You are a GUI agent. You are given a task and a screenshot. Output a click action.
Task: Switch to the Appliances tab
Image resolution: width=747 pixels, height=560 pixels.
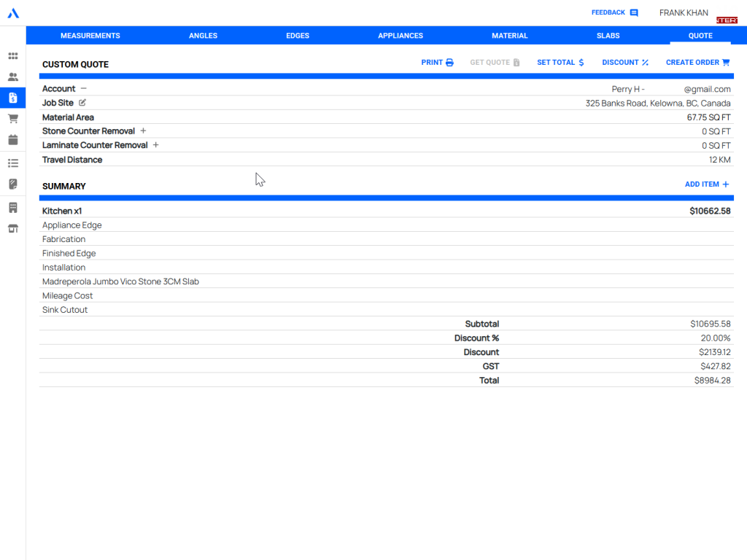click(400, 36)
